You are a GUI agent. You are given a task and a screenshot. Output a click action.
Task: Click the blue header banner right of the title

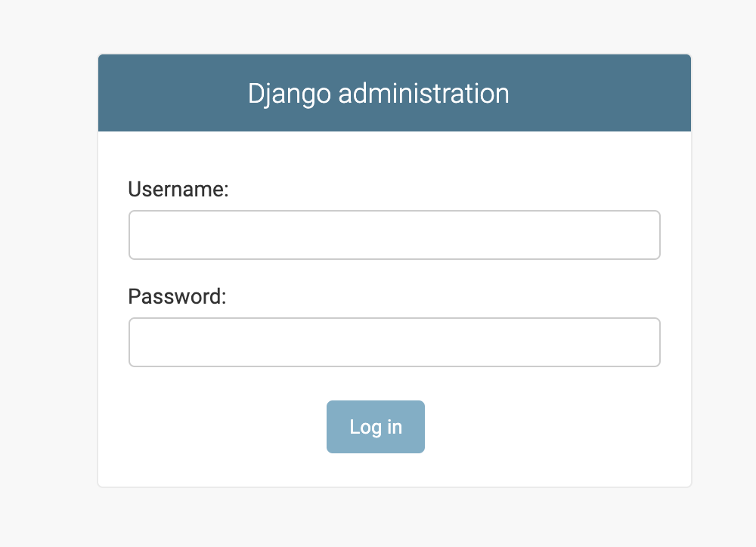pos(605,94)
